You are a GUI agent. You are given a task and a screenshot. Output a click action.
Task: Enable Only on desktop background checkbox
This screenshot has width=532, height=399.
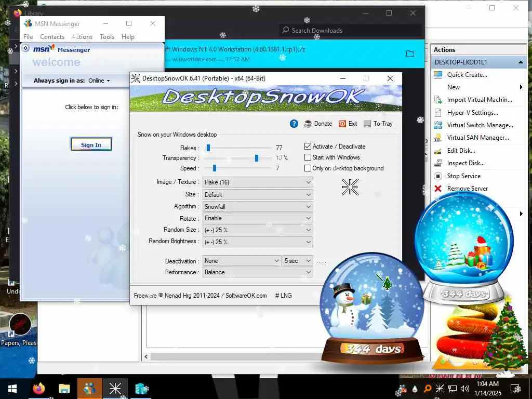(308, 168)
